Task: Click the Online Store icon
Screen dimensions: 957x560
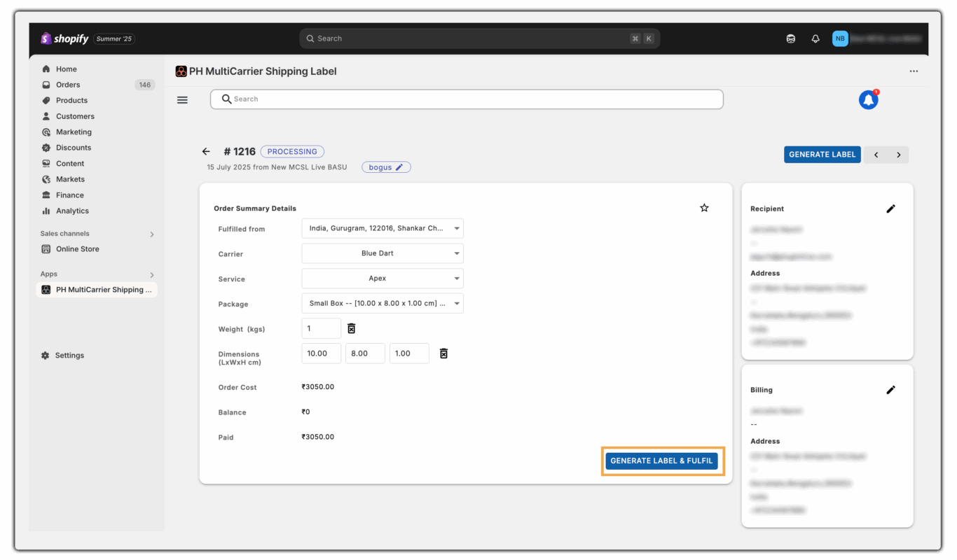Action: click(46, 249)
